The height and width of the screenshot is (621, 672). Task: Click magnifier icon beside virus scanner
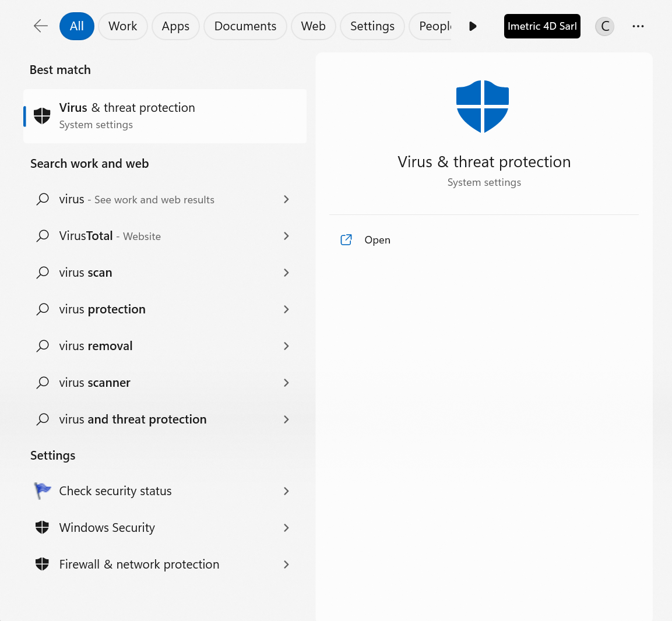43,383
